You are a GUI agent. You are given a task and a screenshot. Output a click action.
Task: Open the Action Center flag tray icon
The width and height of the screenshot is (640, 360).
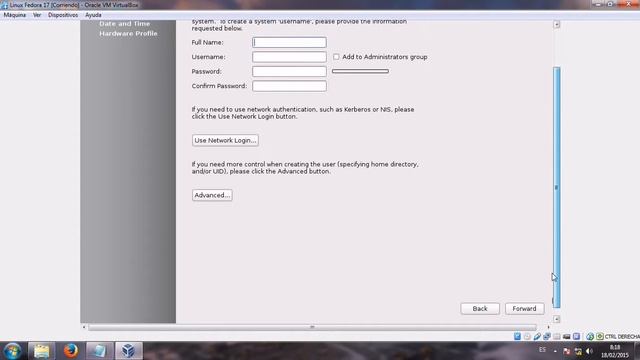coord(567,351)
